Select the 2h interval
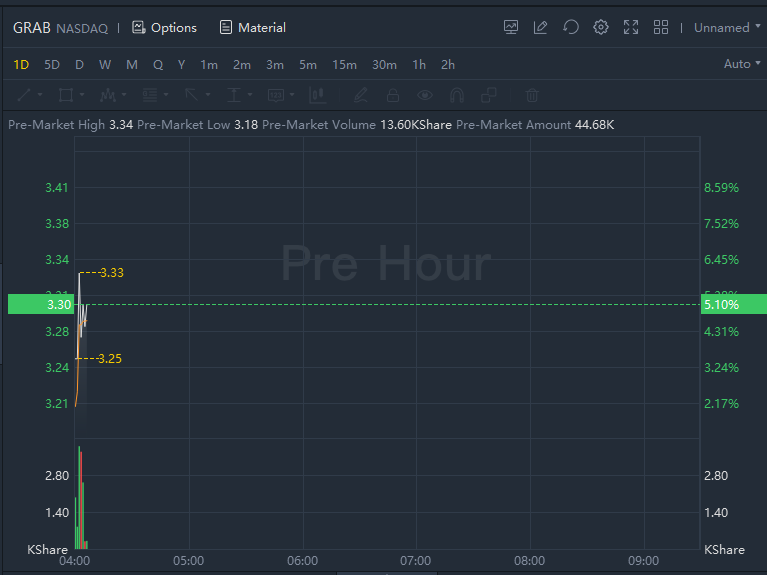Viewport: 767px width, 575px height. click(x=448, y=65)
